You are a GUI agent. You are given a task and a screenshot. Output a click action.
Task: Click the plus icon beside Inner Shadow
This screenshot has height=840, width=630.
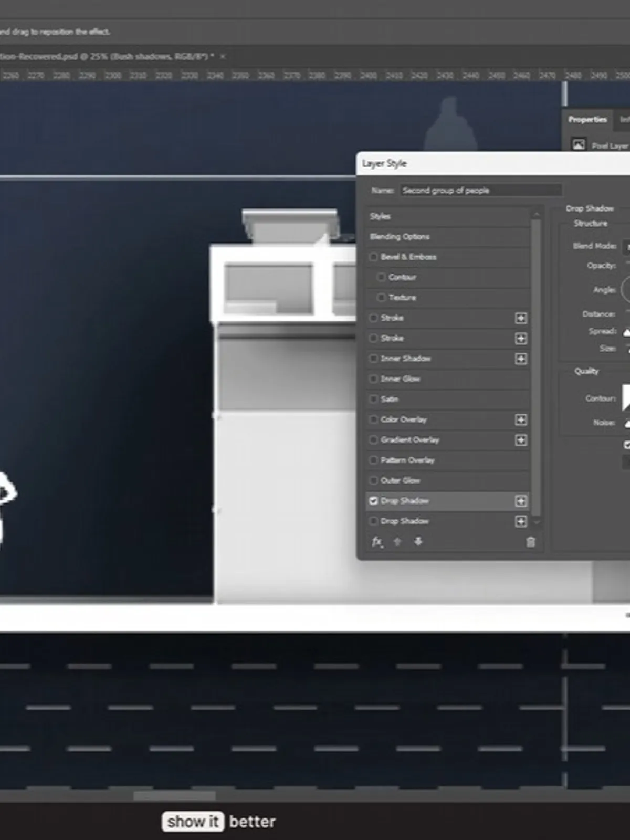520,359
